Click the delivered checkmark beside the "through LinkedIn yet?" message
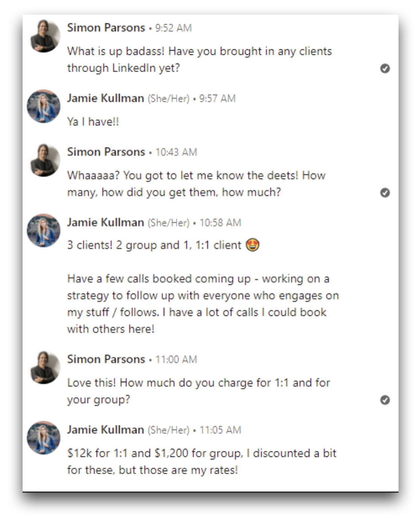This screenshot has height=516, width=420. click(385, 69)
